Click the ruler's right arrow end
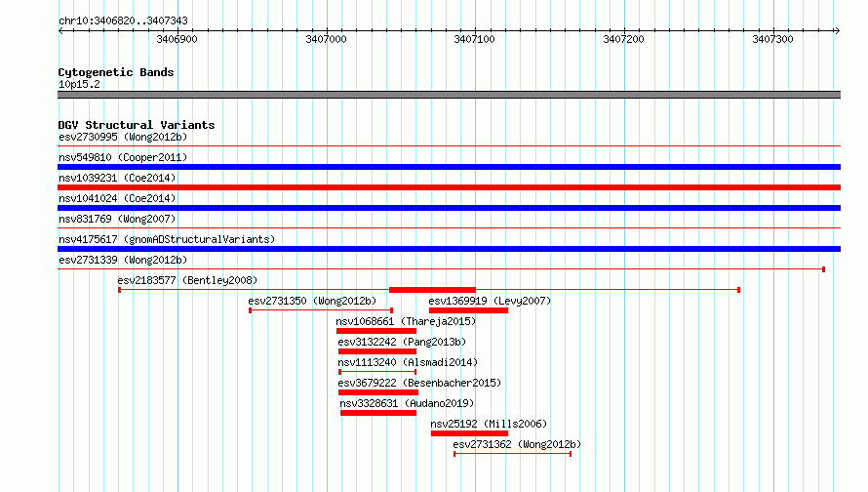Image resolution: width=868 pixels, height=492 pixels. 837,30
